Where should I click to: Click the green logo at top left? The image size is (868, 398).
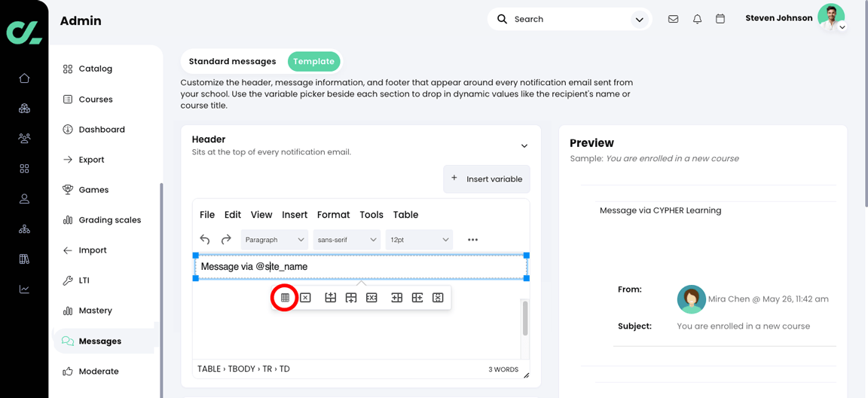24,32
